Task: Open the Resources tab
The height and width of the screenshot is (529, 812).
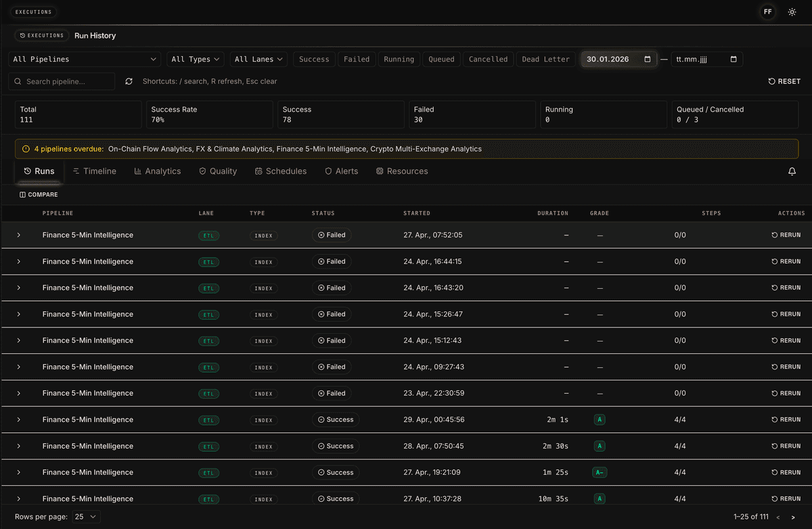Action: pyautogui.click(x=402, y=172)
